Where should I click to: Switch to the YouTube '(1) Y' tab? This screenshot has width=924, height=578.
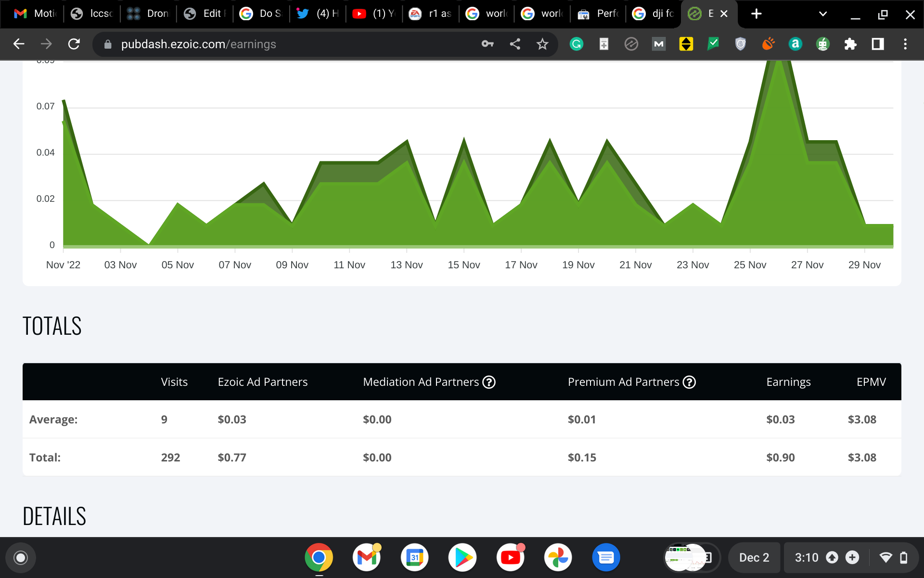click(373, 13)
